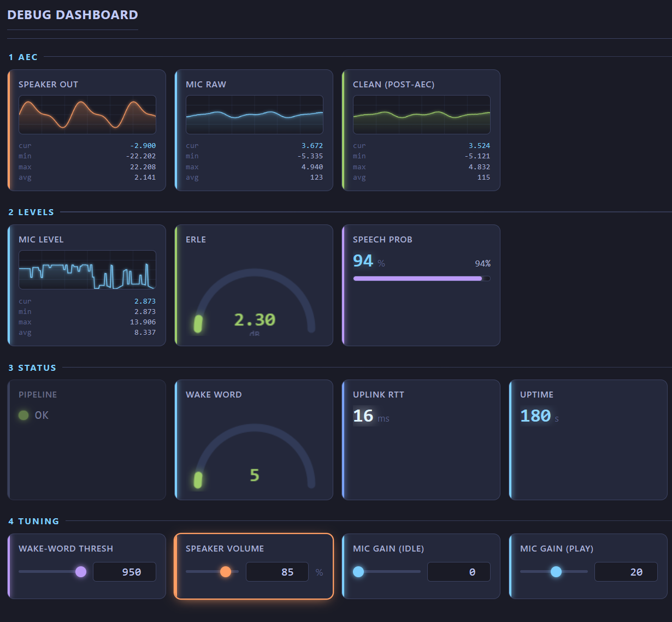672x622 pixels.
Task: Click the MIC GAIN (PLAY) label
Action: (x=557, y=548)
